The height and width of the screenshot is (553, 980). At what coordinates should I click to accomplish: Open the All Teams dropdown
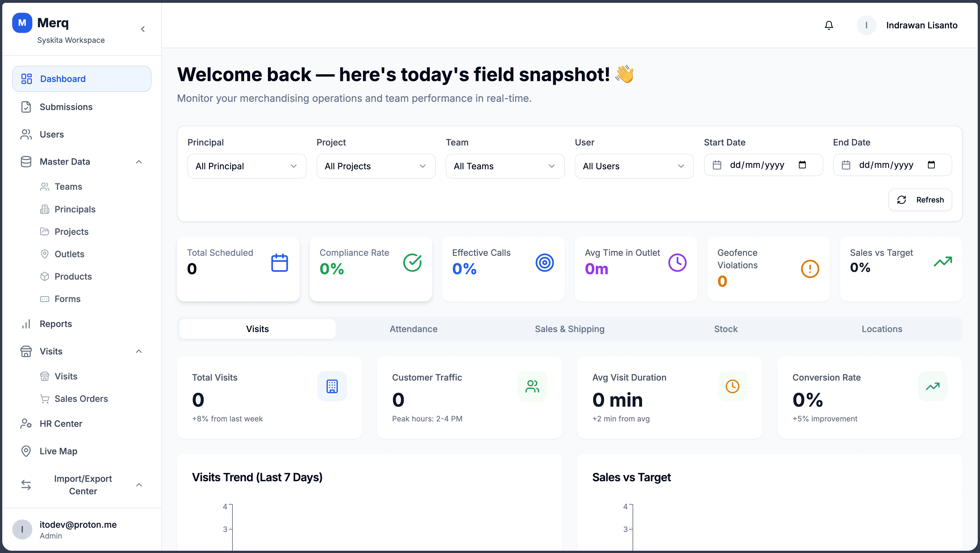coord(505,166)
